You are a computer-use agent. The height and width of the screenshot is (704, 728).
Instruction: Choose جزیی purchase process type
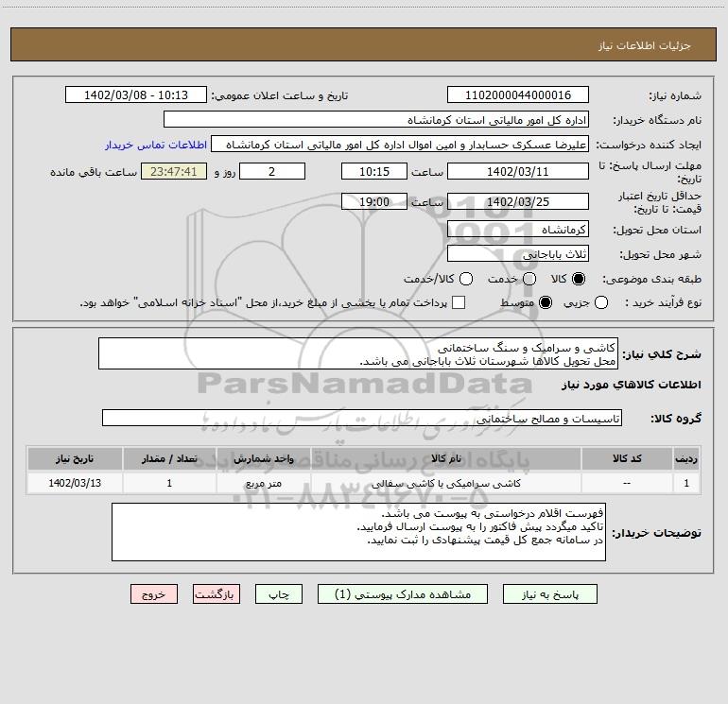[601, 302]
